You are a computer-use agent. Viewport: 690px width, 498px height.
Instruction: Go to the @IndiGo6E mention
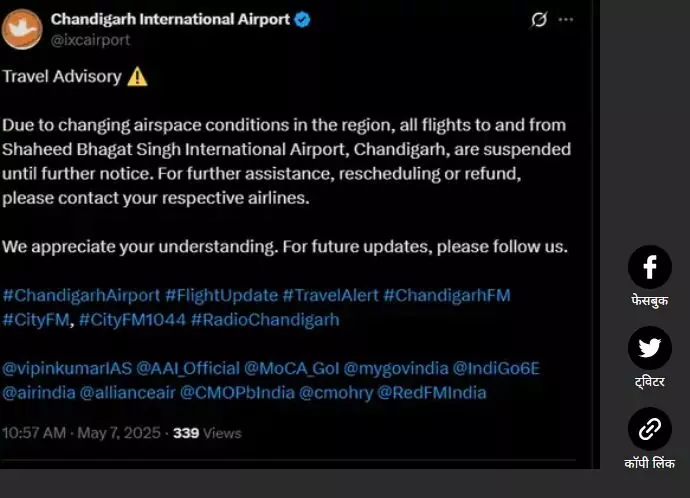(x=496, y=368)
